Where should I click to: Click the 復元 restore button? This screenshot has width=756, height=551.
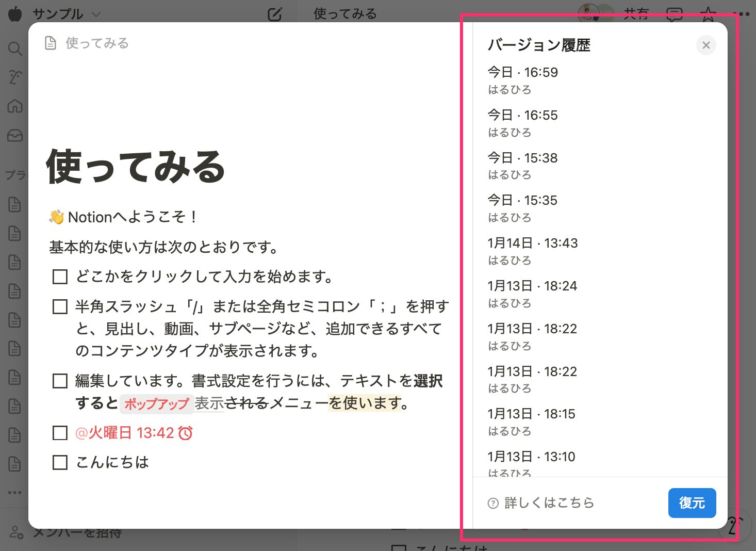(692, 503)
